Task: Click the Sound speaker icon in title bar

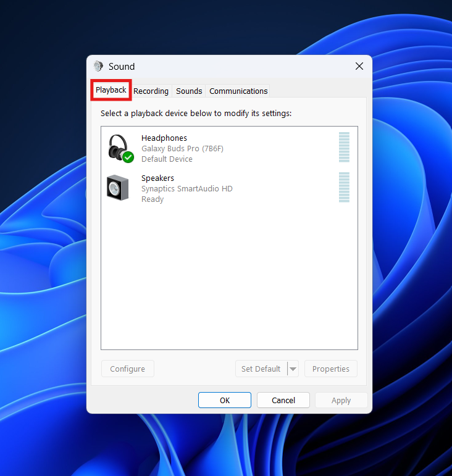Action: click(x=98, y=66)
